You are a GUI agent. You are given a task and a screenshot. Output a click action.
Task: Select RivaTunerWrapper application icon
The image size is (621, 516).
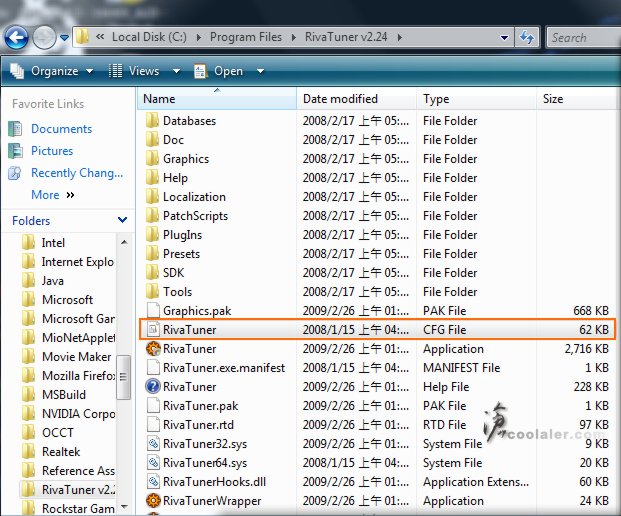point(153,501)
